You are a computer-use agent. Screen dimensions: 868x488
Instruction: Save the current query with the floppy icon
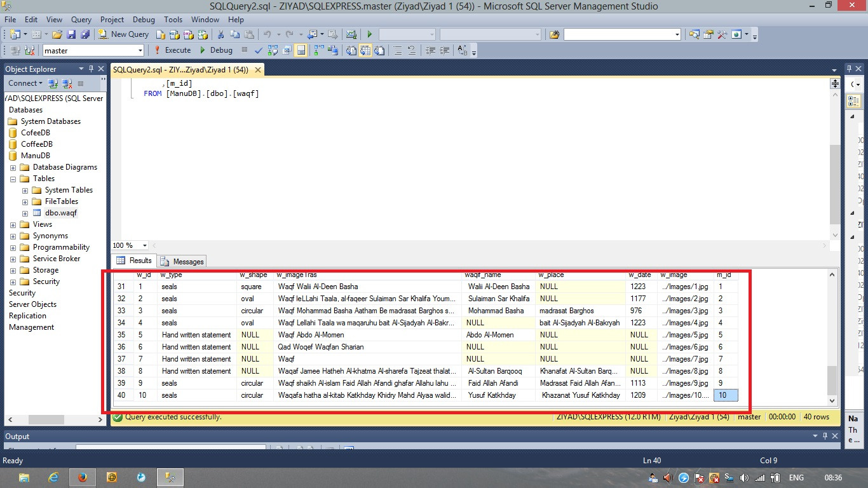[71, 34]
